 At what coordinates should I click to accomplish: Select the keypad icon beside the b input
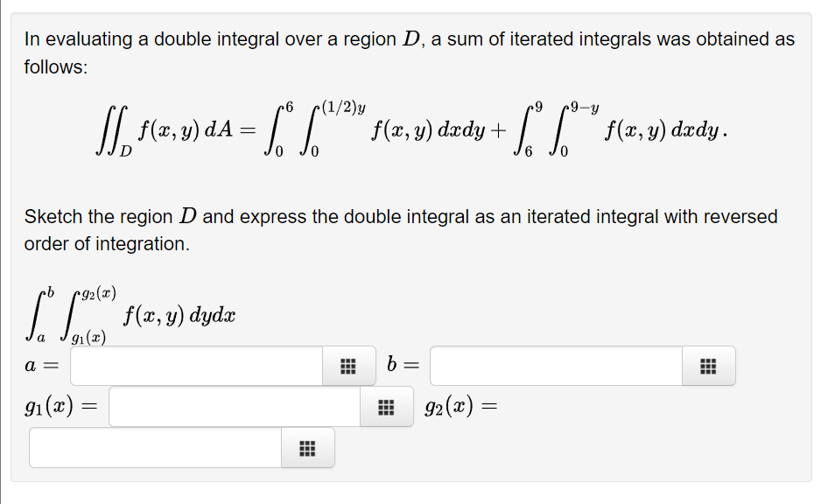pyautogui.click(x=708, y=366)
